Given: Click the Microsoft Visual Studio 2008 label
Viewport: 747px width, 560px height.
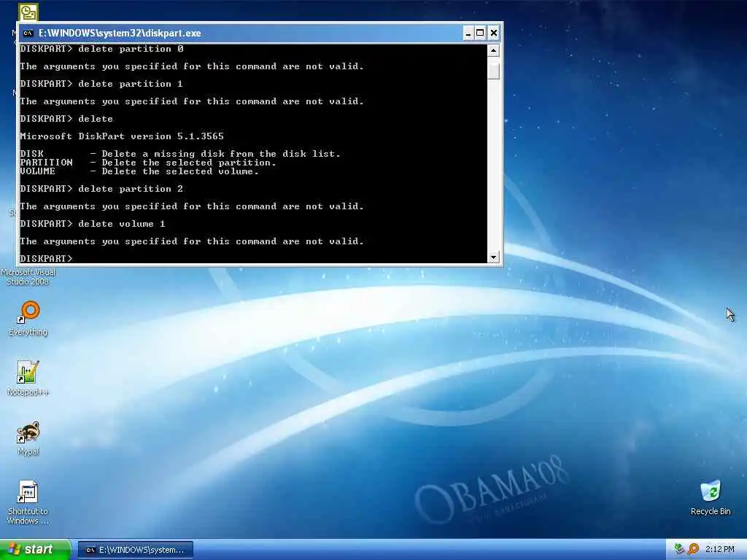Looking at the screenshot, I should pos(28,276).
